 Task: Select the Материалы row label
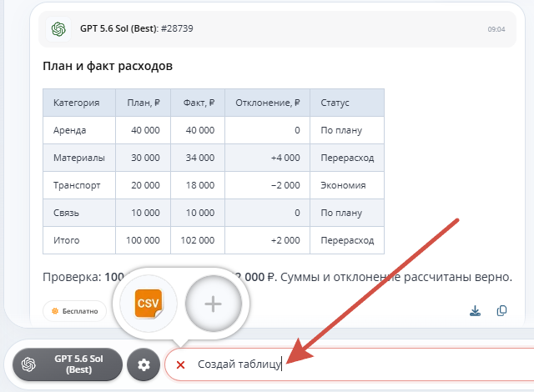(79, 158)
